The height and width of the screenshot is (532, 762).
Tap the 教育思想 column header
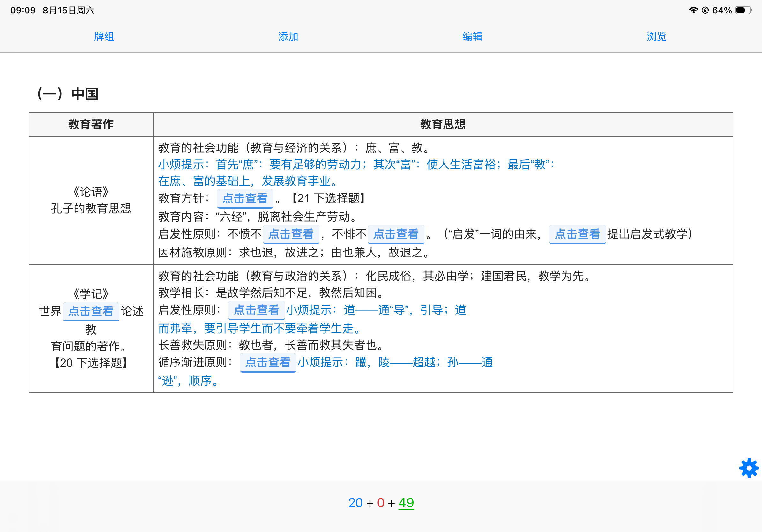[443, 124]
